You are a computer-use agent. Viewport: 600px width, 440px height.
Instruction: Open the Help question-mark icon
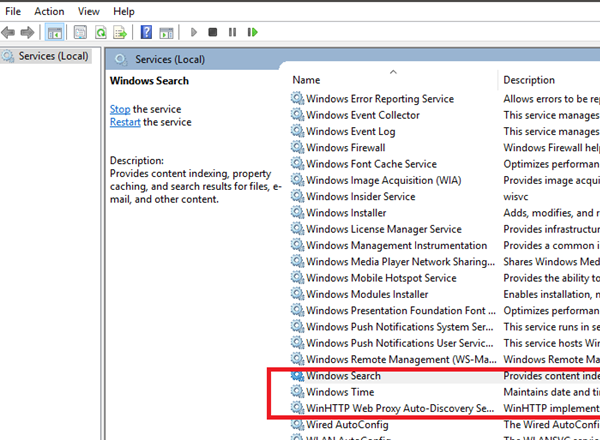pyautogui.click(x=146, y=32)
